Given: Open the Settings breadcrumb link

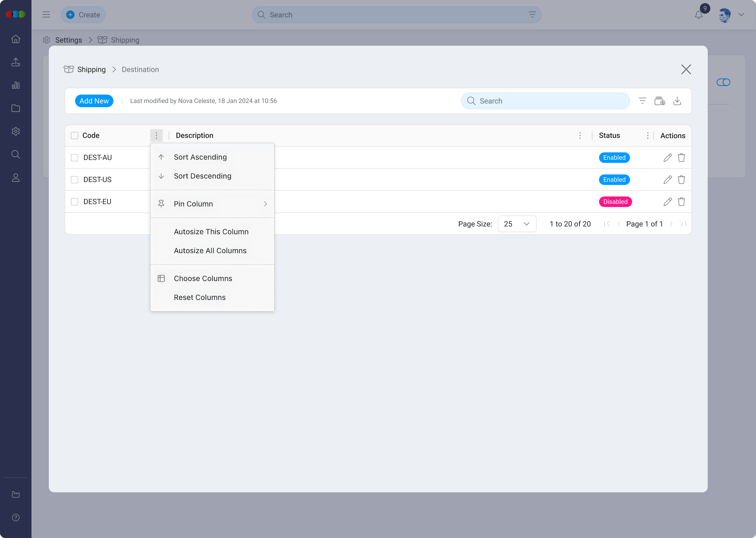Looking at the screenshot, I should pyautogui.click(x=69, y=40).
